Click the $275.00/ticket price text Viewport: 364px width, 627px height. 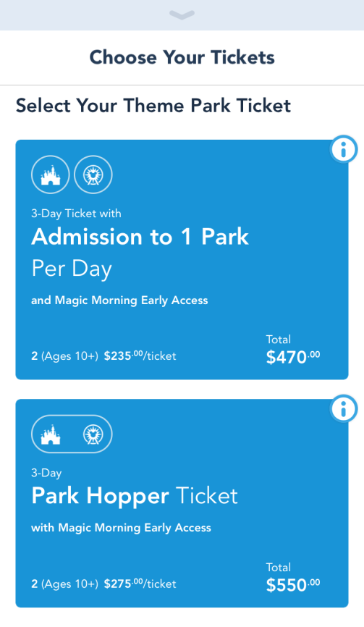pos(140,584)
